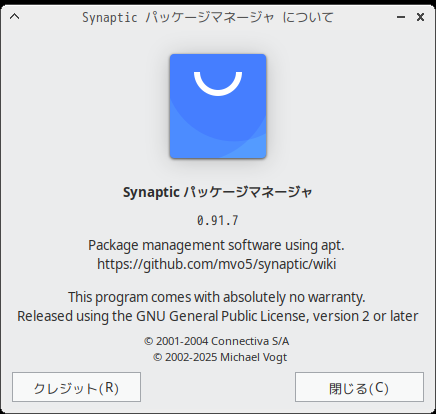This screenshot has height=414, width=436.
Task: Open the クレジット(R) credits button
Action: (x=76, y=387)
